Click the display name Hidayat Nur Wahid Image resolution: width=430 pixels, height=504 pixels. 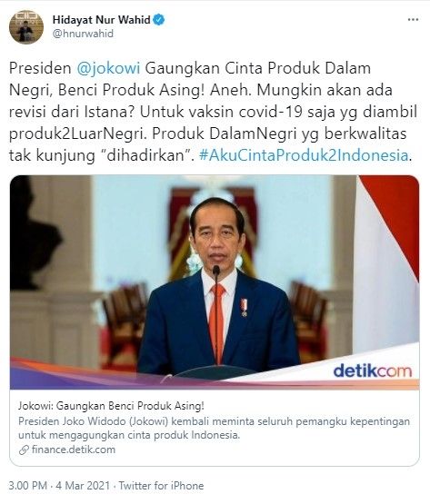tap(102, 20)
